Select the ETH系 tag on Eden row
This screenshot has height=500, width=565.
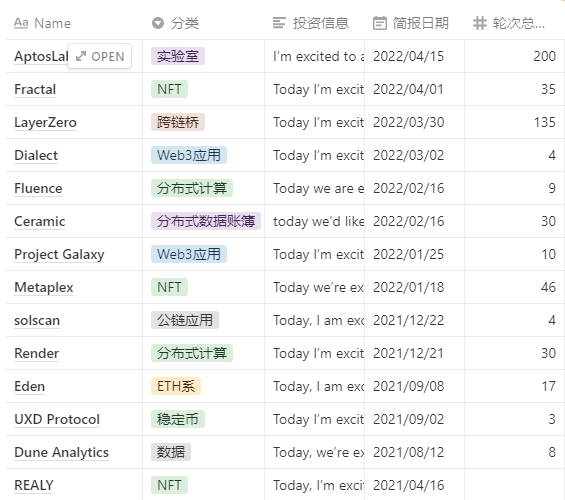click(176, 386)
